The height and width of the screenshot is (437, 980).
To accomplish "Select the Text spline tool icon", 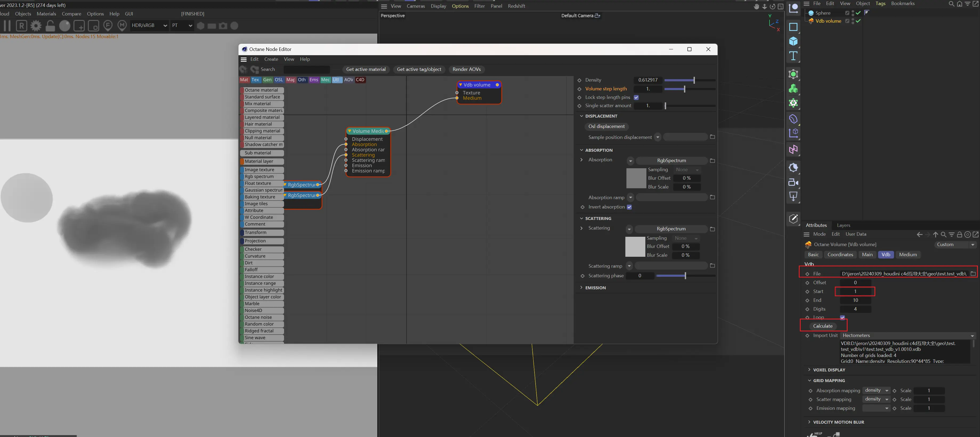I will pyautogui.click(x=793, y=56).
